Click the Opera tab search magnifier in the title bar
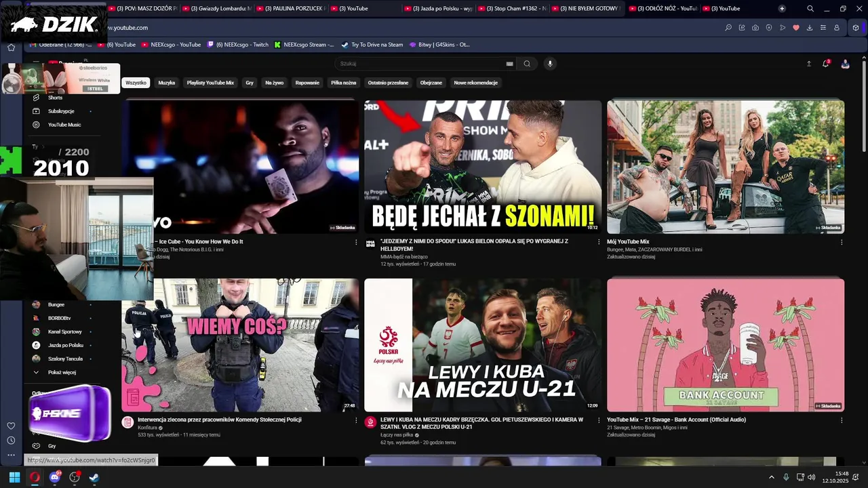The height and width of the screenshot is (488, 868). (x=810, y=9)
